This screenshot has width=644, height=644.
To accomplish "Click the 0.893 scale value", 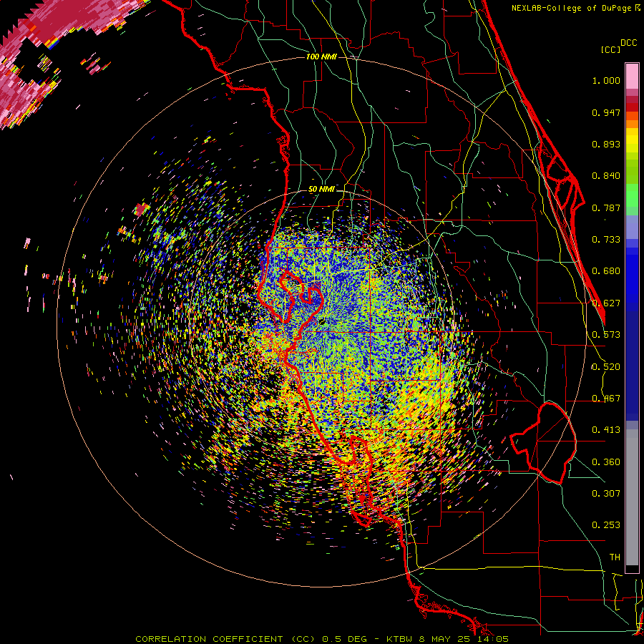I will coord(606,144).
